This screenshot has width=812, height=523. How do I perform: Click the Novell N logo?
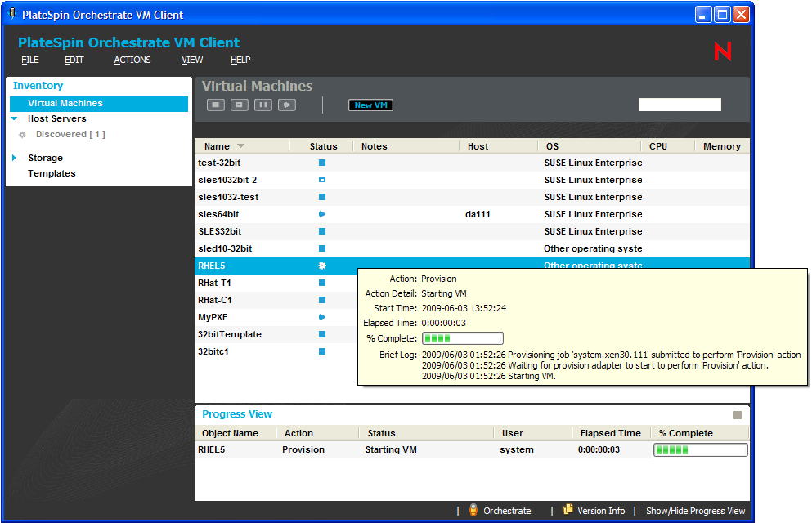click(x=722, y=51)
